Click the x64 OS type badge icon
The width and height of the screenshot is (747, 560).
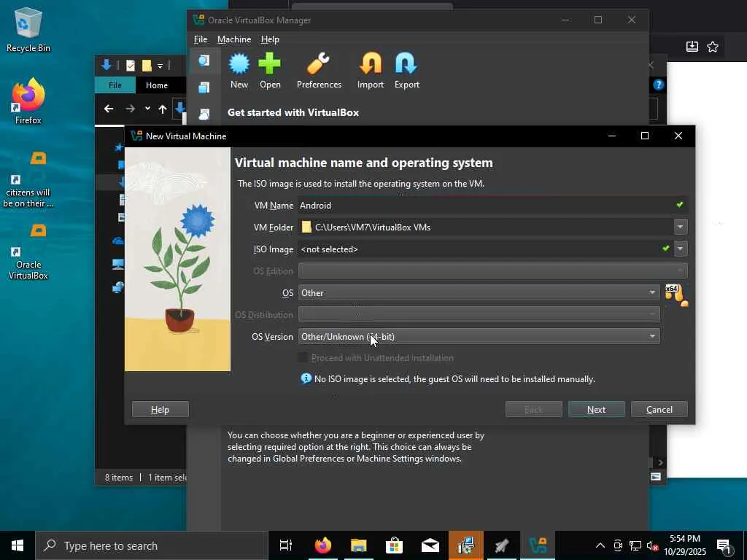[676, 295]
